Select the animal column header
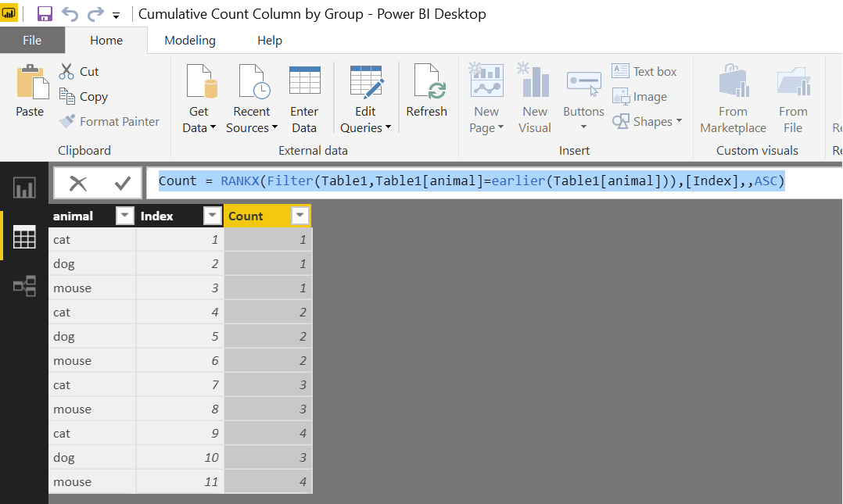Viewport: 843px width, 504px height. [x=74, y=216]
